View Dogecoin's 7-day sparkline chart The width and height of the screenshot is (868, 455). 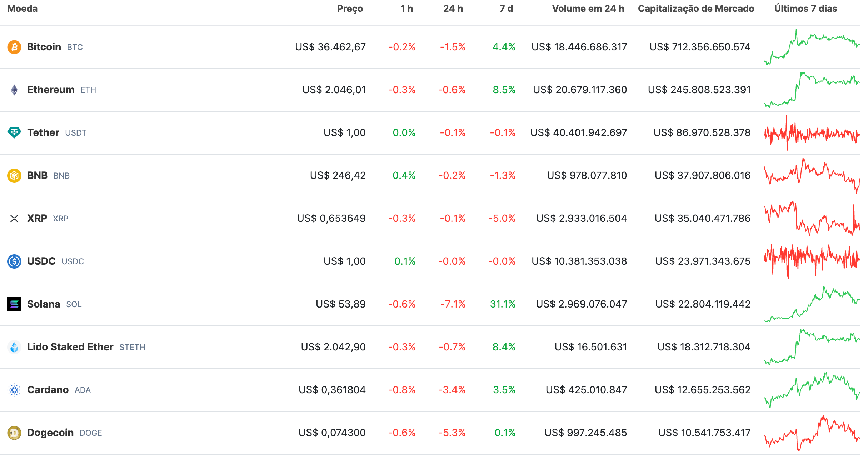[812, 433]
